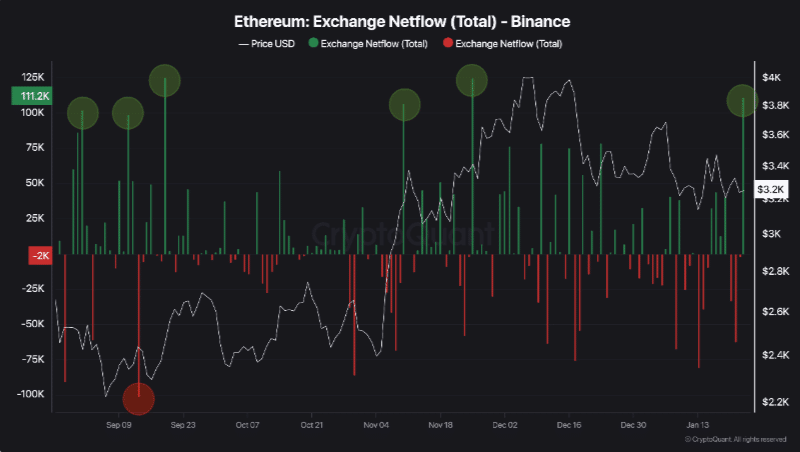Click the red dot icon in the legend

point(447,44)
